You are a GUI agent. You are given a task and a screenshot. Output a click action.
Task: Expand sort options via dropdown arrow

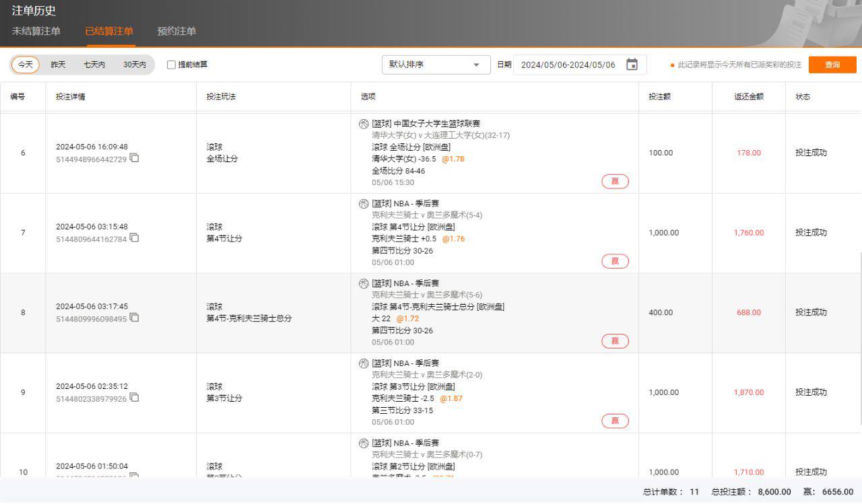click(x=477, y=65)
